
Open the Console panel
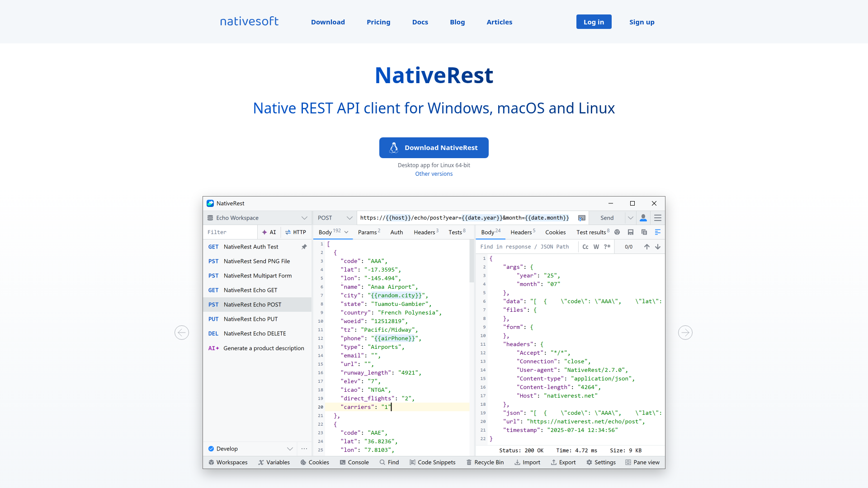[354, 462]
